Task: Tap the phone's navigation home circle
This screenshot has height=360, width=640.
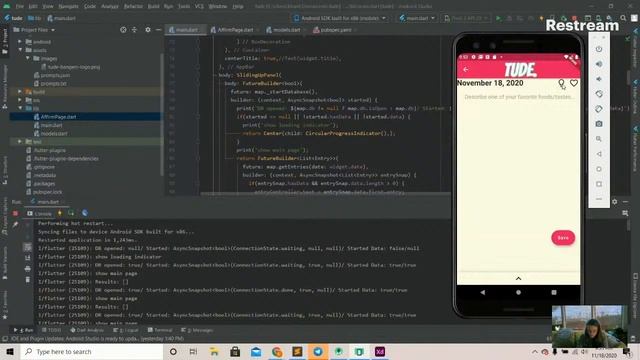Action: (x=518, y=292)
